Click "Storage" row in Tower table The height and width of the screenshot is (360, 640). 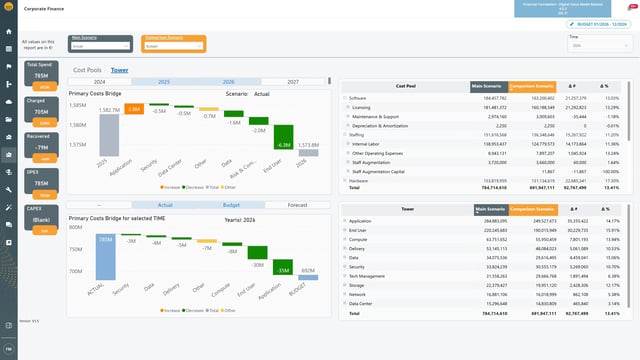click(x=482, y=285)
